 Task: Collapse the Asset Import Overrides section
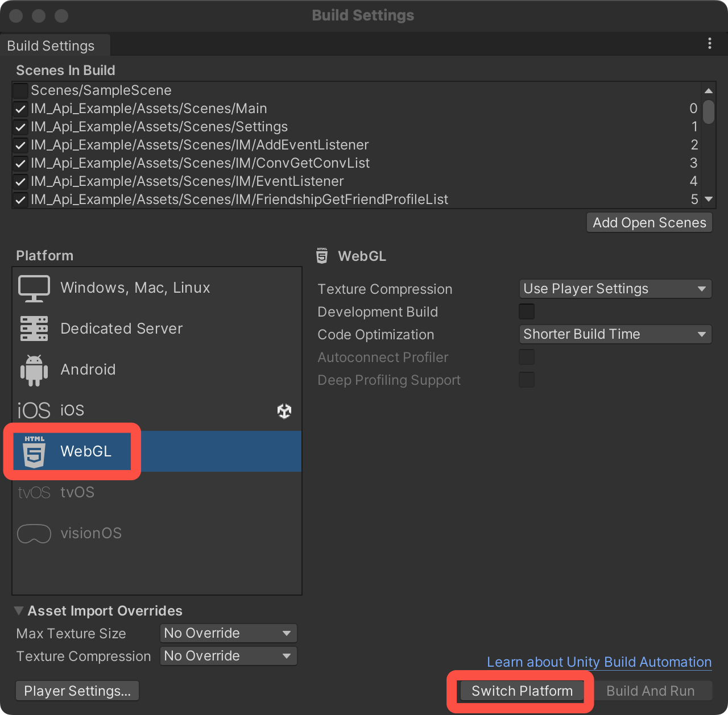click(19, 611)
